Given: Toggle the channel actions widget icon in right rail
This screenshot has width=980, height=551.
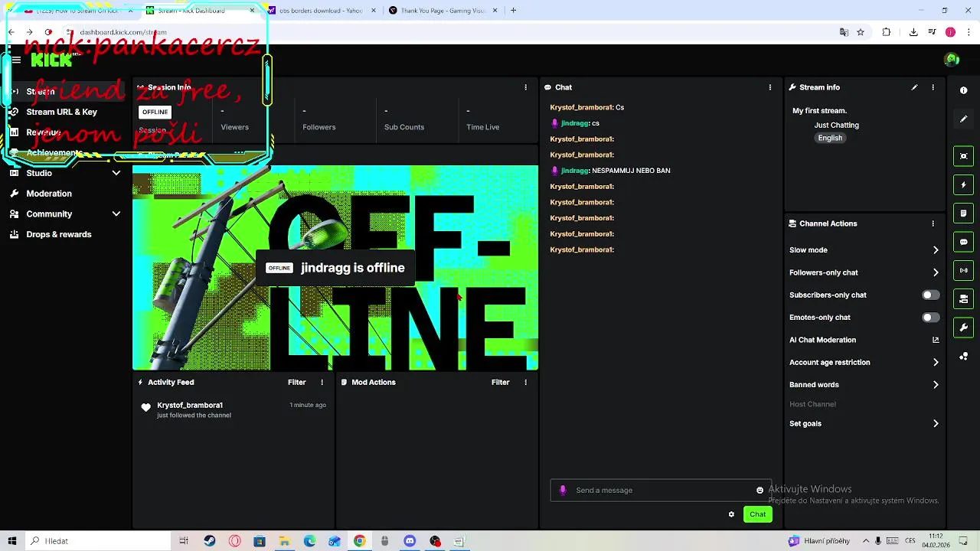Looking at the screenshot, I should coord(963,298).
